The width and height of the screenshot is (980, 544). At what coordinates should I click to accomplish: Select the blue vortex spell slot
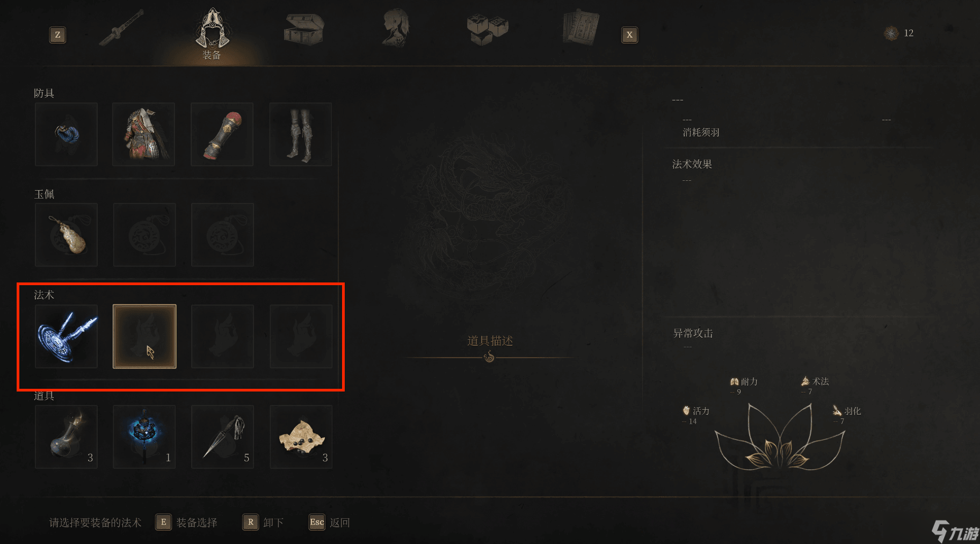(x=66, y=336)
